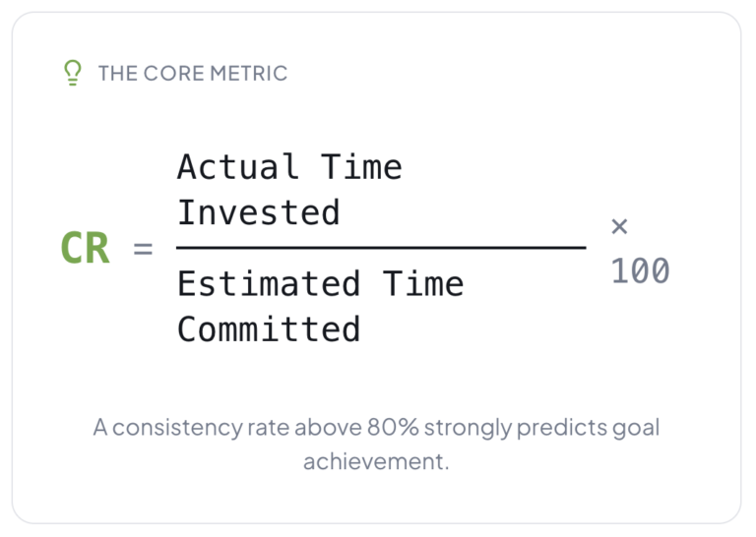756x537 pixels.
Task: Click the horizontal fraction divider line
Action: (x=381, y=248)
